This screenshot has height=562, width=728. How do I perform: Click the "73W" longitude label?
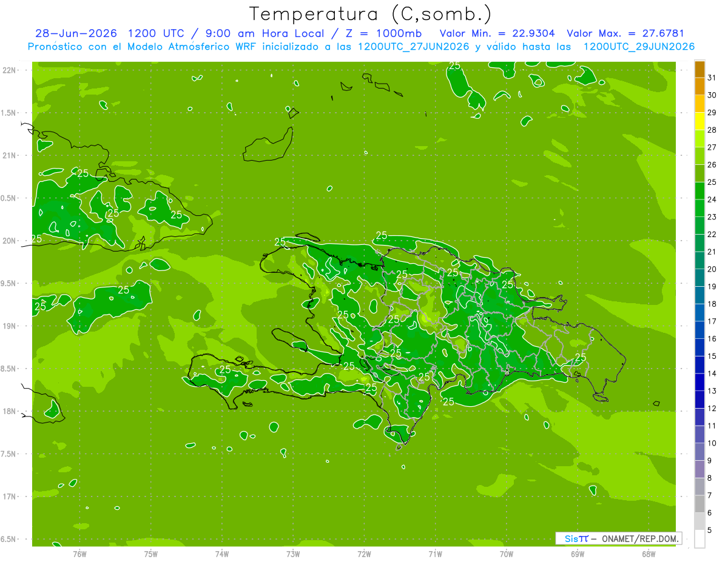pos(293,554)
